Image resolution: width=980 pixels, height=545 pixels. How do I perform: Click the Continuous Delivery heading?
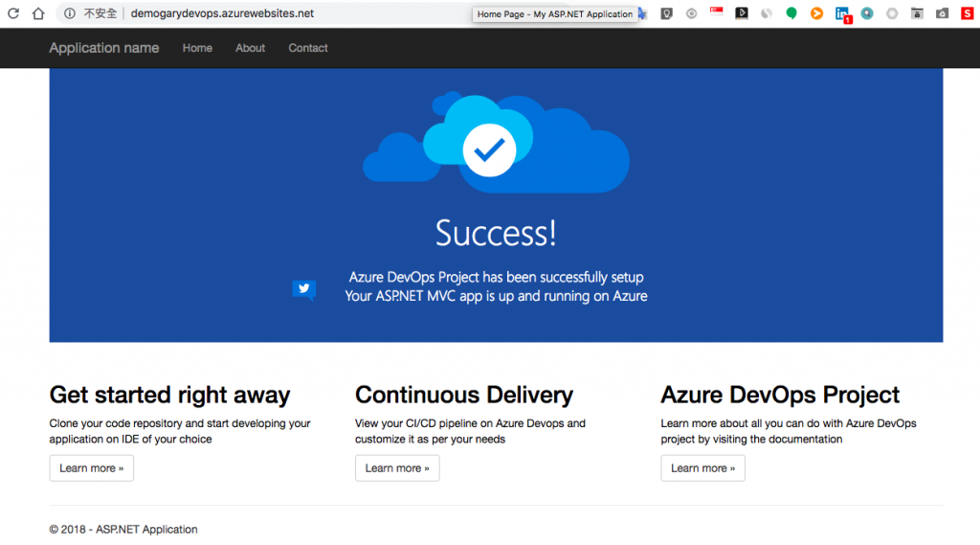pyautogui.click(x=464, y=395)
